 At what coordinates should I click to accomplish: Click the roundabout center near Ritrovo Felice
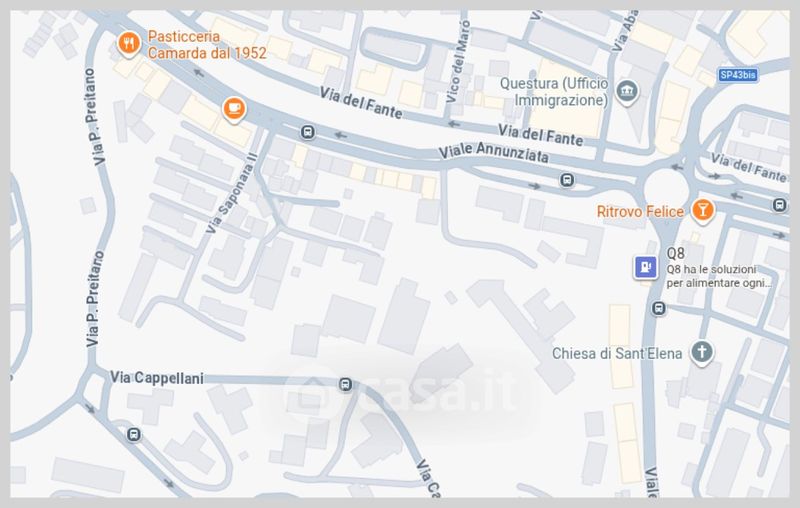click(666, 189)
